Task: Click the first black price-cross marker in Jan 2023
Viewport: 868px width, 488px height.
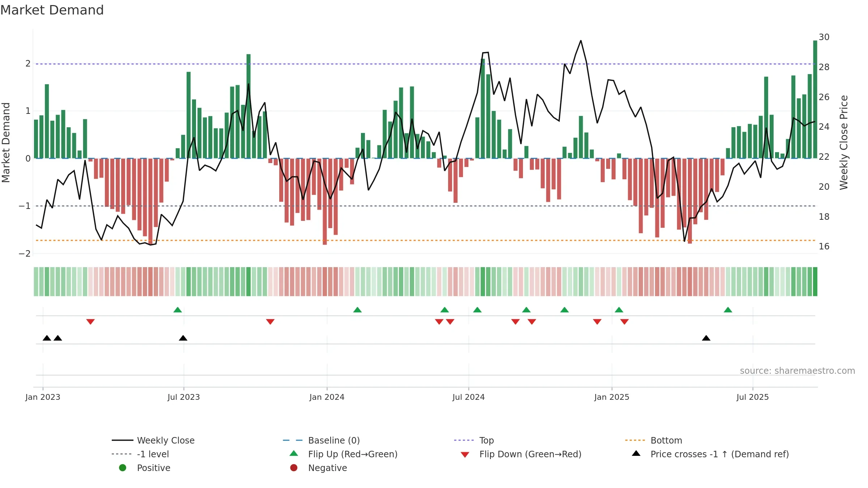Action: tap(47, 338)
